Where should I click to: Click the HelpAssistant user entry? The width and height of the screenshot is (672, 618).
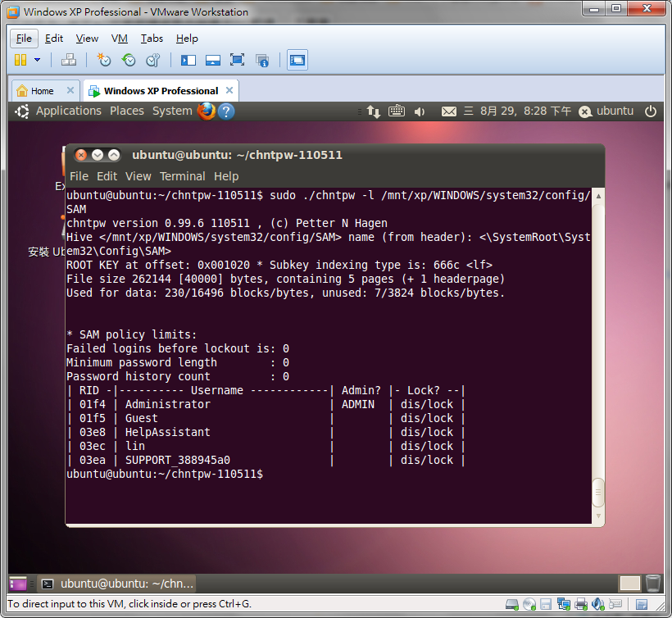pyautogui.click(x=167, y=432)
